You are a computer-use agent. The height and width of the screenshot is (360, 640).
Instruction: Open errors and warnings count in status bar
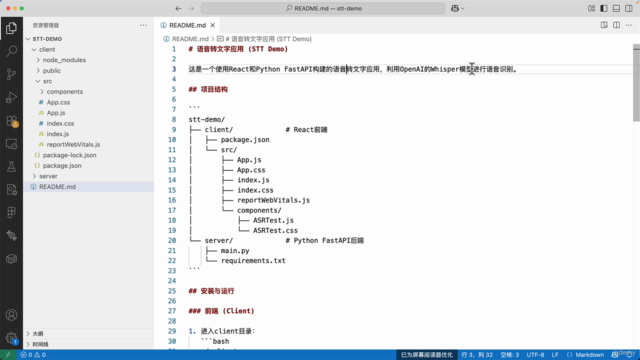pos(33,355)
